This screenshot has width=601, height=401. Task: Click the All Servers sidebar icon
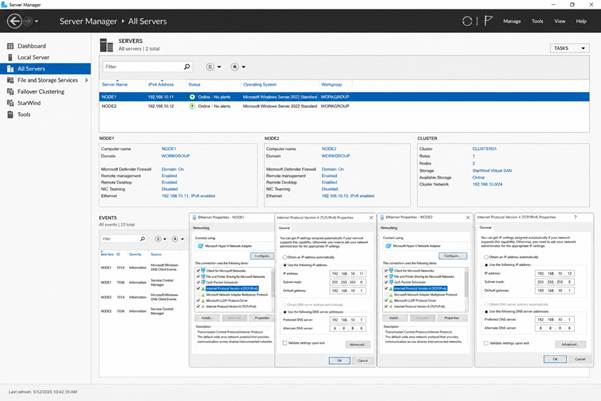[10, 69]
